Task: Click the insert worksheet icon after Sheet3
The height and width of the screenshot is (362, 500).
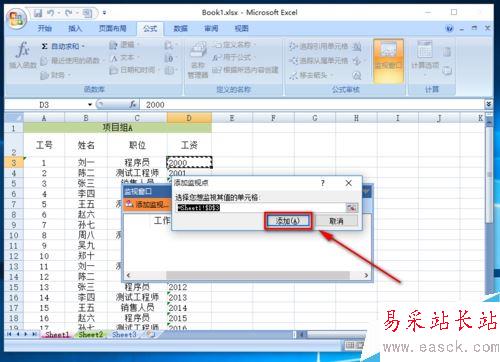Action: (151, 334)
